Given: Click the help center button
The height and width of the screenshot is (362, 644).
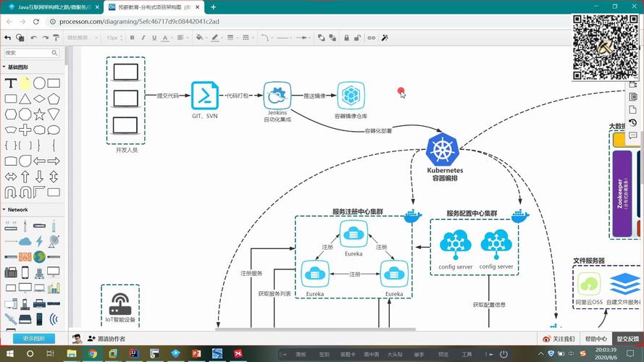Looking at the screenshot, I should (596, 339).
